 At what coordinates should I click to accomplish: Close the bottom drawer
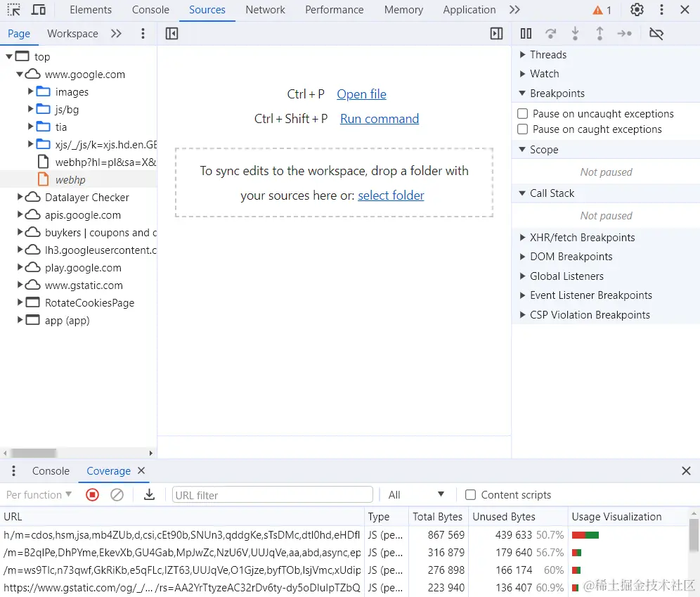[x=686, y=470]
